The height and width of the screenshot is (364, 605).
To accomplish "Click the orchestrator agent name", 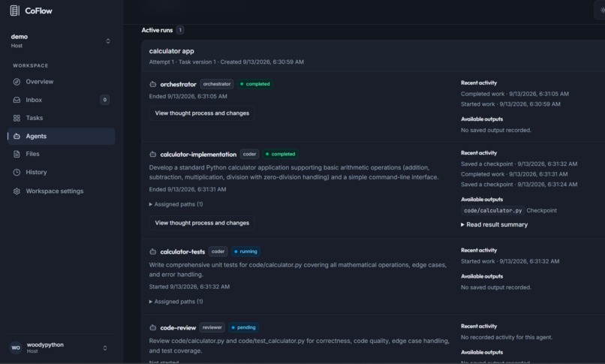I will 178,84.
